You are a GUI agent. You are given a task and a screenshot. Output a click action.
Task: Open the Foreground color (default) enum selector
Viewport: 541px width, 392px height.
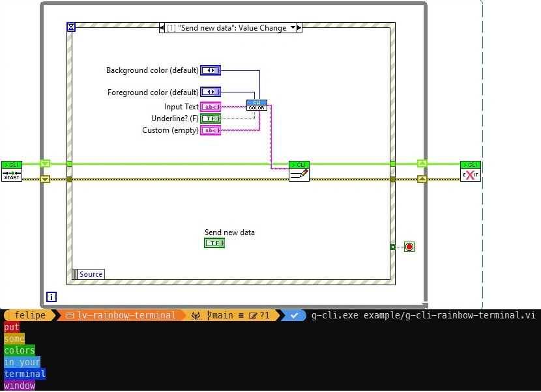point(211,92)
